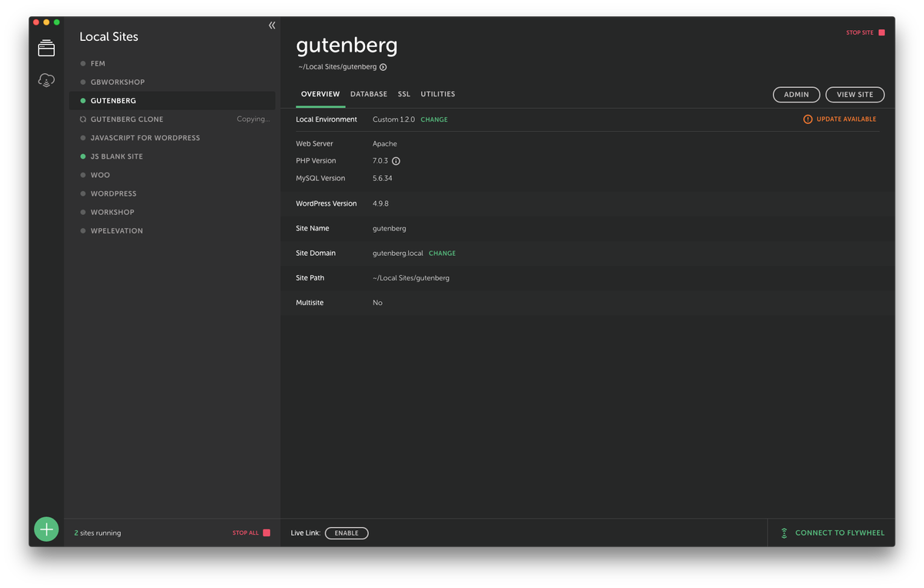Click UPDATE AVAILABLE notice
Screen dimensions: 924x588
coord(846,119)
